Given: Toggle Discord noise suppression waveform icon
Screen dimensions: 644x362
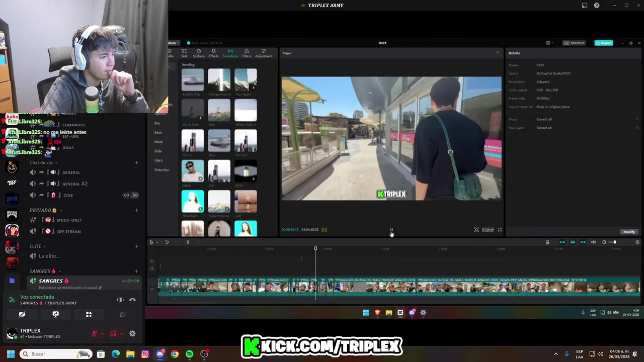Looking at the screenshot, I should [120, 300].
